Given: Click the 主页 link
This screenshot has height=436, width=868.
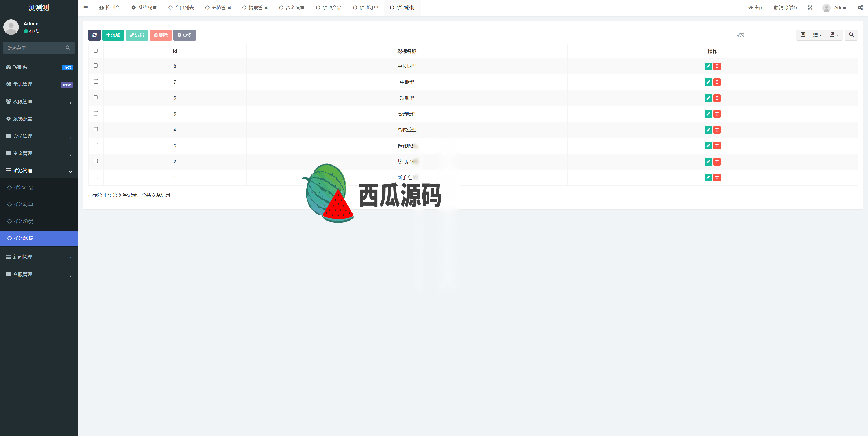Looking at the screenshot, I should point(756,8).
